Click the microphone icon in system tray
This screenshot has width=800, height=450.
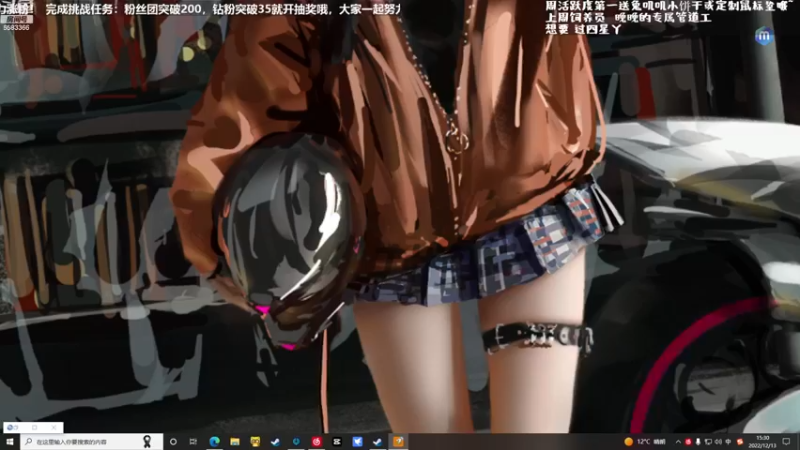(x=698, y=442)
